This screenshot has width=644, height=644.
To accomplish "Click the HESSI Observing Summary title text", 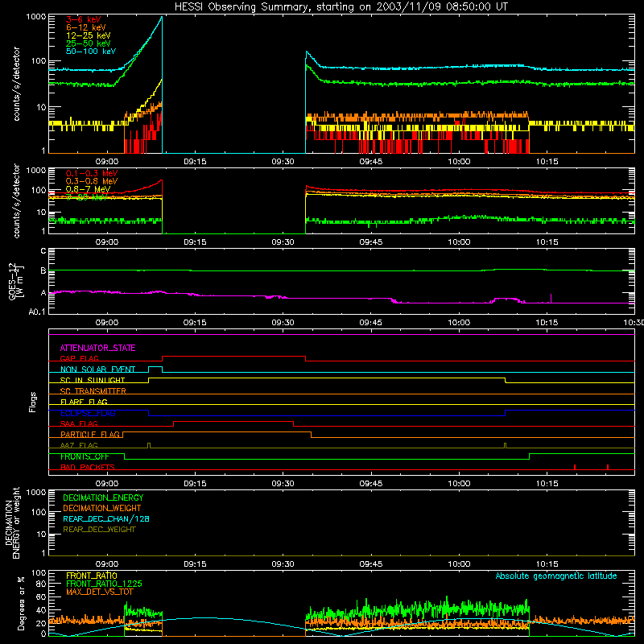I will [x=341, y=7].
